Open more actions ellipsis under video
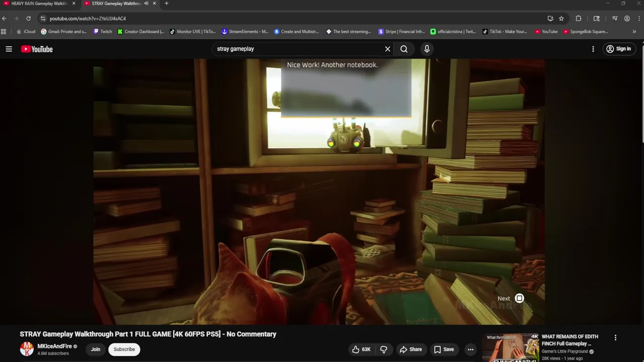The image size is (644, 362). [470, 349]
